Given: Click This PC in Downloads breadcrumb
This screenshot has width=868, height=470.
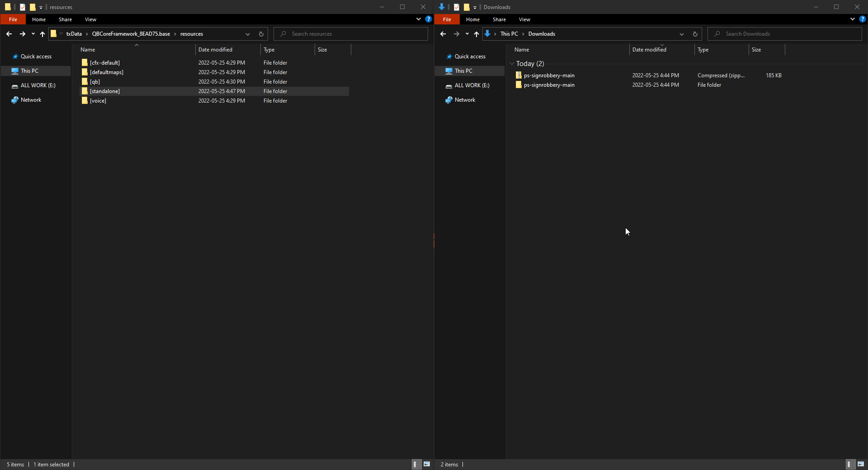Looking at the screenshot, I should pos(509,34).
